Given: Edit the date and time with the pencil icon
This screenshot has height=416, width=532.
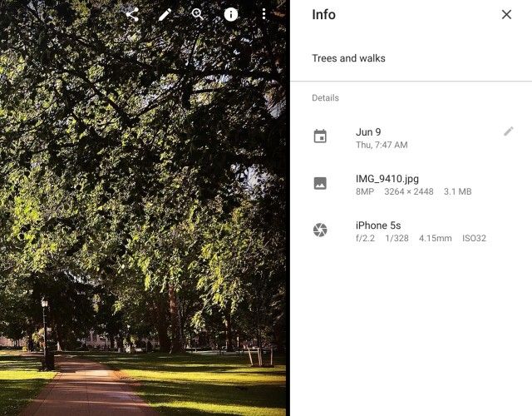Looking at the screenshot, I should (x=508, y=131).
